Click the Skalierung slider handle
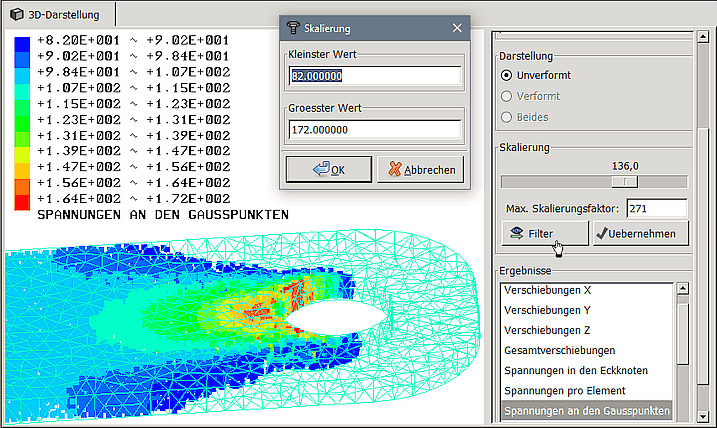717x428 pixels. tap(626, 181)
